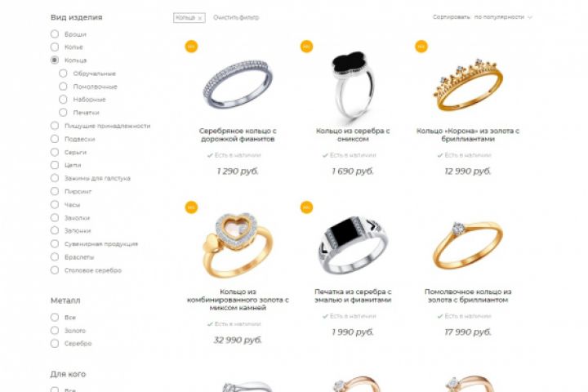Viewport: 588px width, 392px height.
Task: Choose Золото under Металл filter
Action: tap(55, 331)
